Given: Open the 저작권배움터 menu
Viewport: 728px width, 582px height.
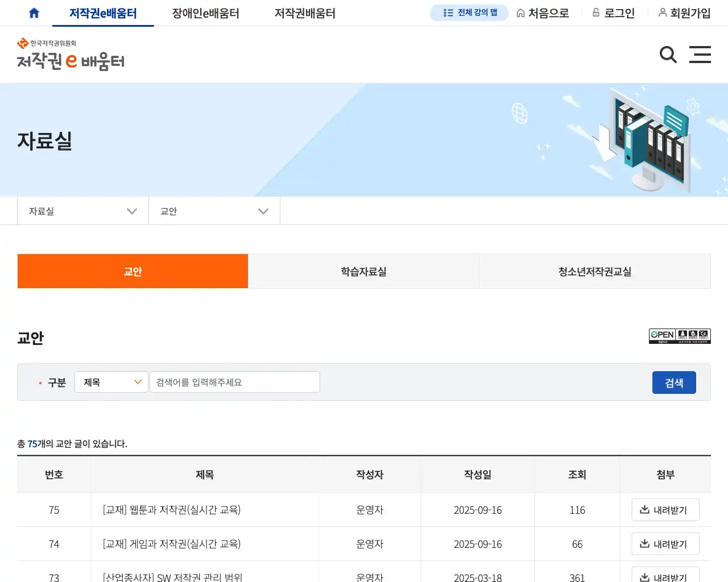Looking at the screenshot, I should click(304, 12).
